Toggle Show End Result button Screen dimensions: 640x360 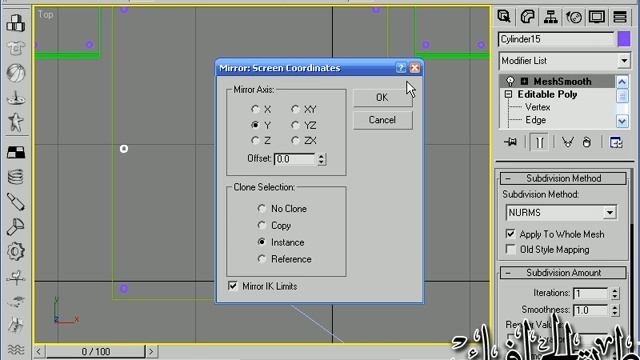click(539, 142)
